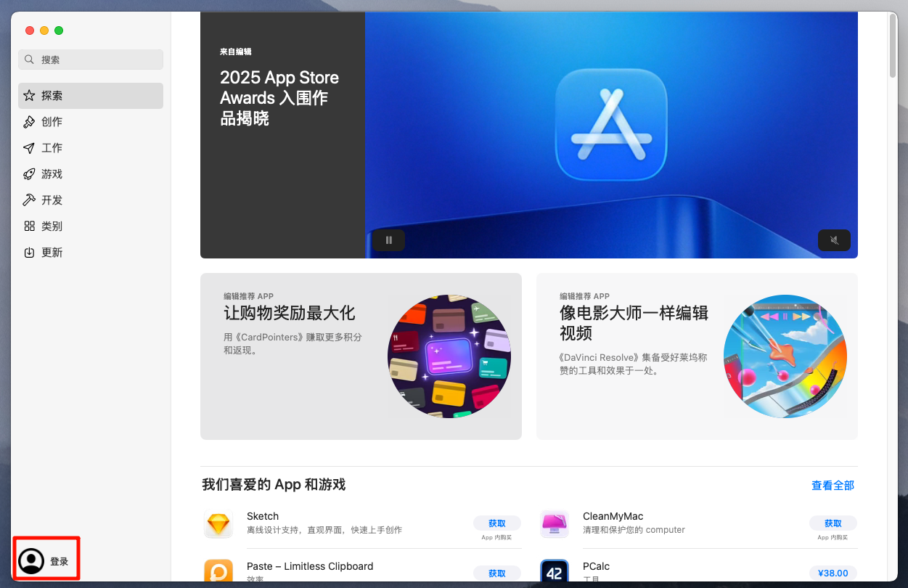Open the DaVinci Resolve circular artwork
908x588 pixels.
(785, 356)
